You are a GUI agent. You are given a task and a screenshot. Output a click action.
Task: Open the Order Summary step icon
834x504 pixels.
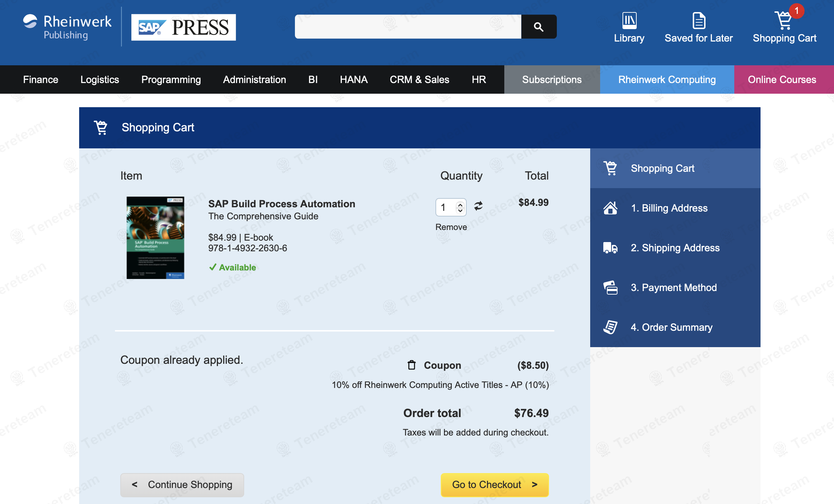[610, 327]
